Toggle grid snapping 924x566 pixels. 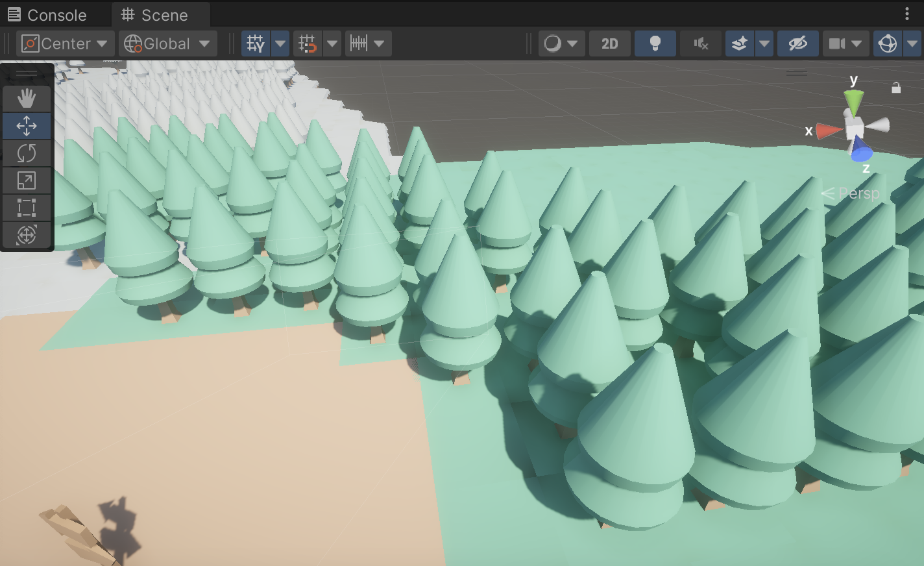[308, 43]
